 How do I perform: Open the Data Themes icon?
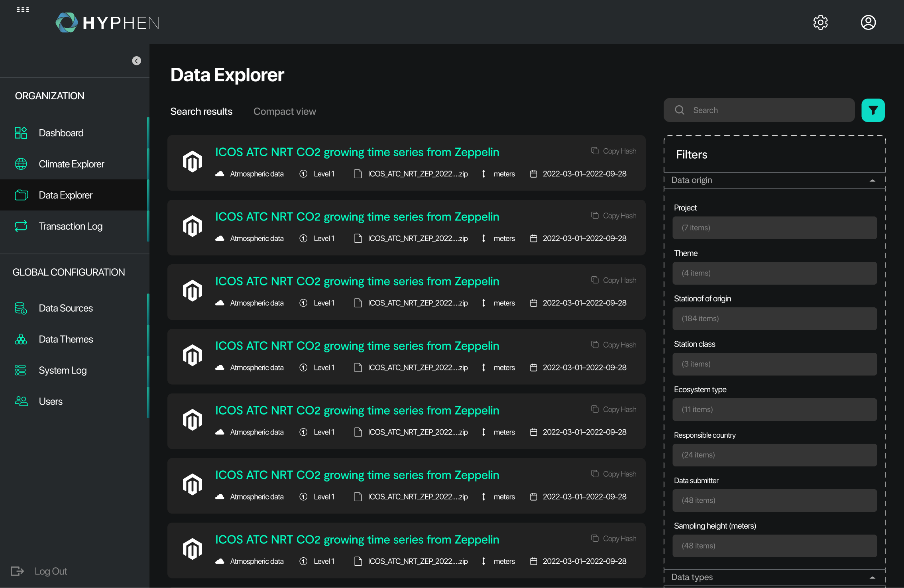point(21,339)
